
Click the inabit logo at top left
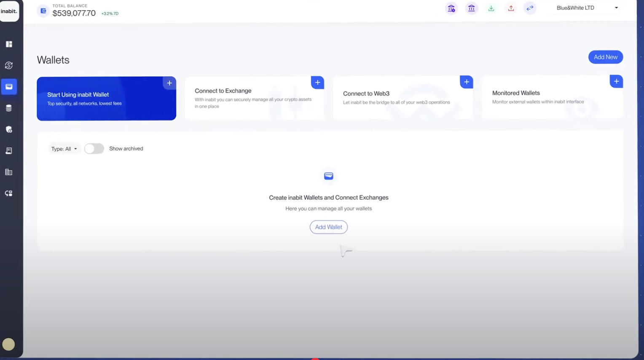pos(9,11)
